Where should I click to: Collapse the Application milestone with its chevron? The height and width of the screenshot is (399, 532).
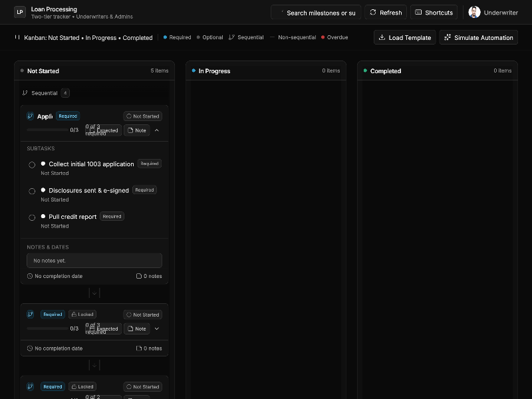[x=157, y=130]
